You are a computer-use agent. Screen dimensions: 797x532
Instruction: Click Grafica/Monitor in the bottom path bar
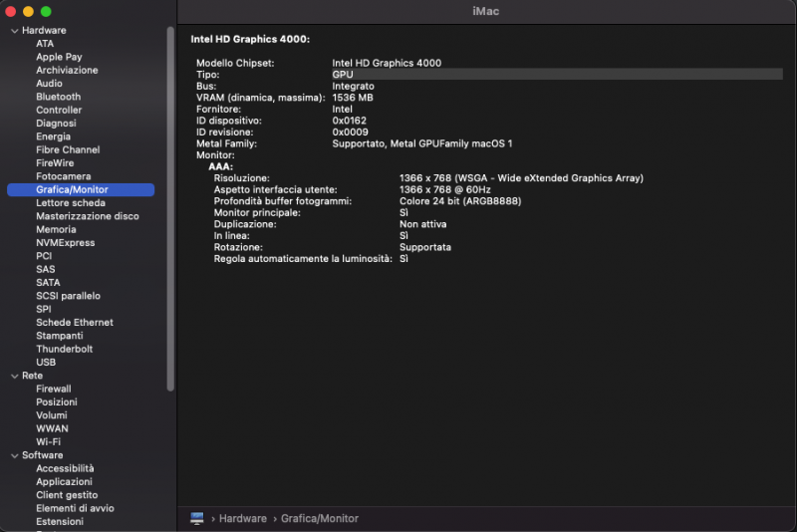tap(319, 518)
